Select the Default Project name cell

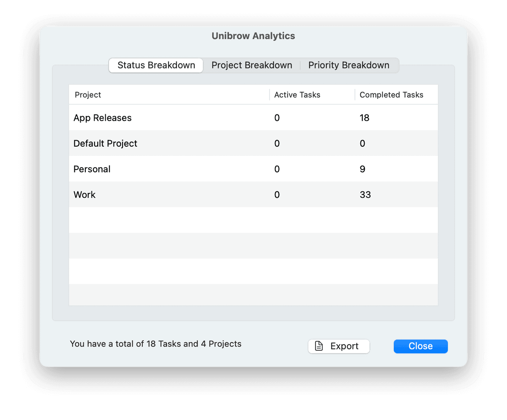(x=105, y=144)
